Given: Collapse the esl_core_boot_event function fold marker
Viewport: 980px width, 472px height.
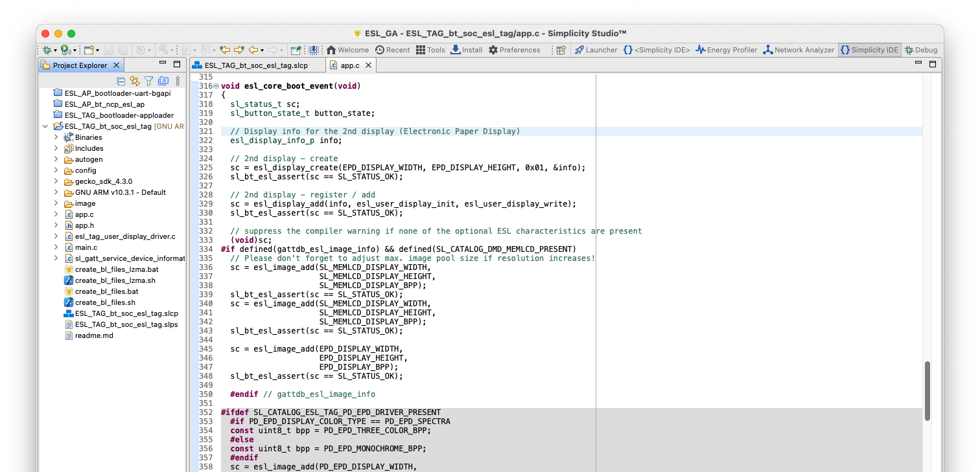Looking at the screenshot, I should (216, 86).
